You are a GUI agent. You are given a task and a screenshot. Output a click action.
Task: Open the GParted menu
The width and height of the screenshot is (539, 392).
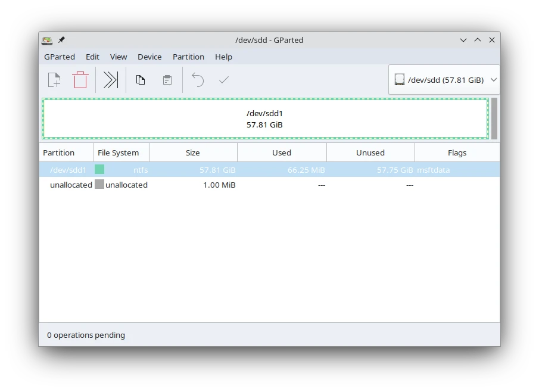[60, 57]
